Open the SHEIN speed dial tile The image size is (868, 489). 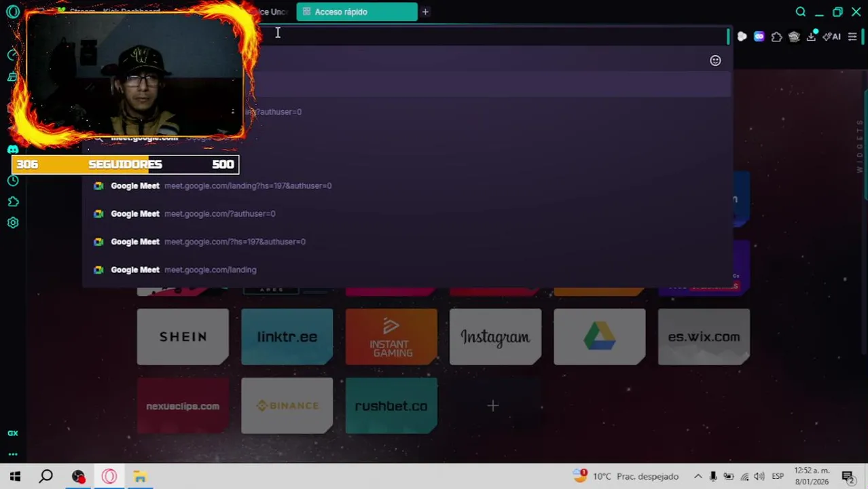coord(183,337)
